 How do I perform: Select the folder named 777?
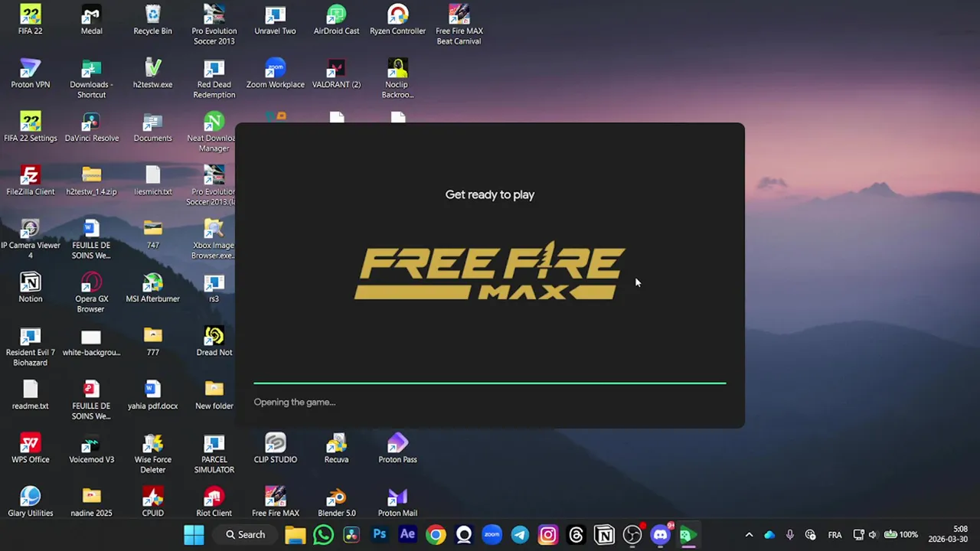tap(152, 341)
